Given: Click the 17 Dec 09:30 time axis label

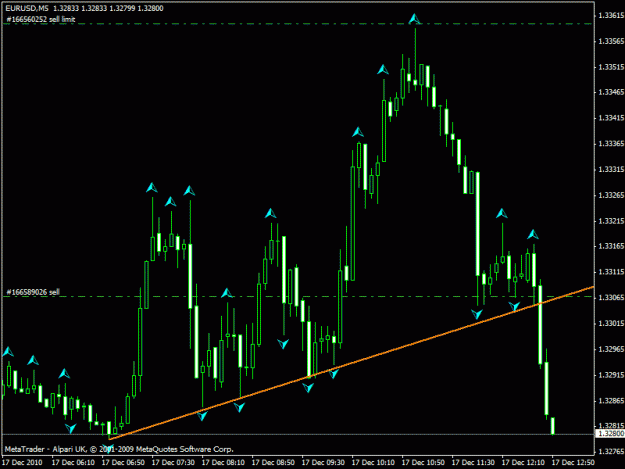Looking at the screenshot, I should coord(323,463).
